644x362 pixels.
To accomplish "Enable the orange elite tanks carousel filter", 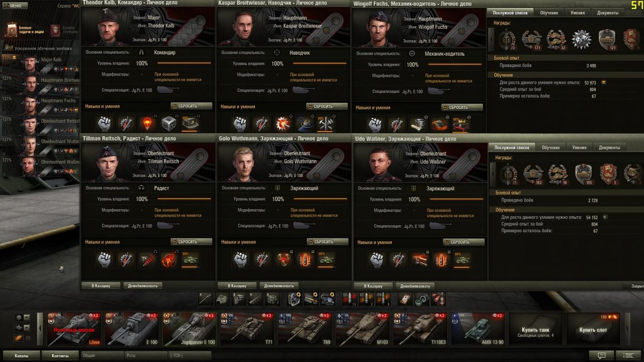I will click(x=18, y=338).
